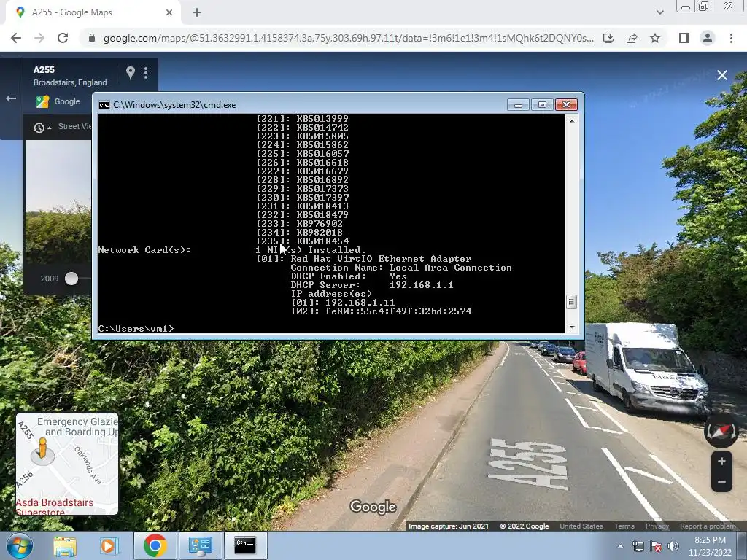Toggle the Chrome side panel icon
747x560 pixels.
[x=684, y=38]
